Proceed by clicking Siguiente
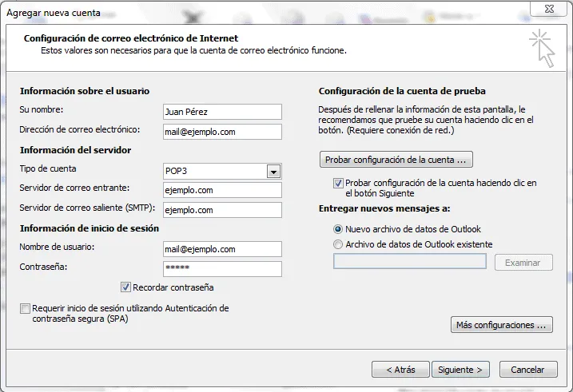 click(x=461, y=370)
